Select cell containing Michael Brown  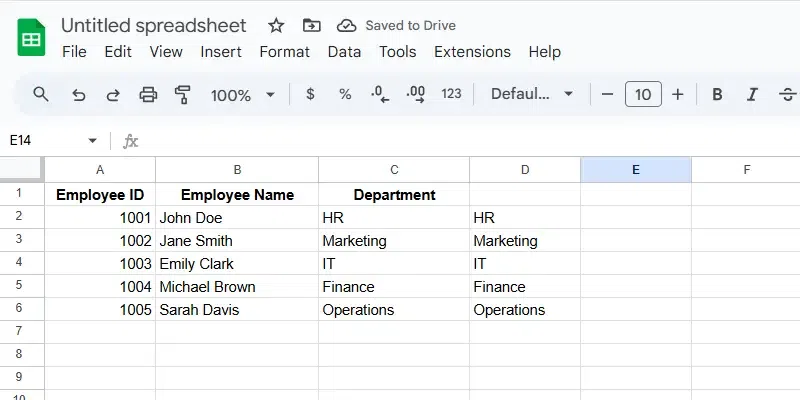click(x=236, y=287)
